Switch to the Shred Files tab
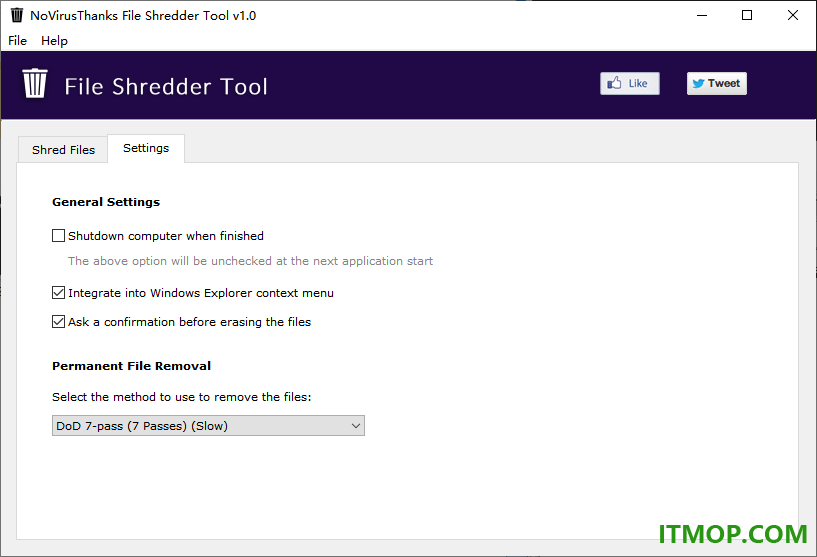Viewport: 817px width, 557px height. [63, 150]
